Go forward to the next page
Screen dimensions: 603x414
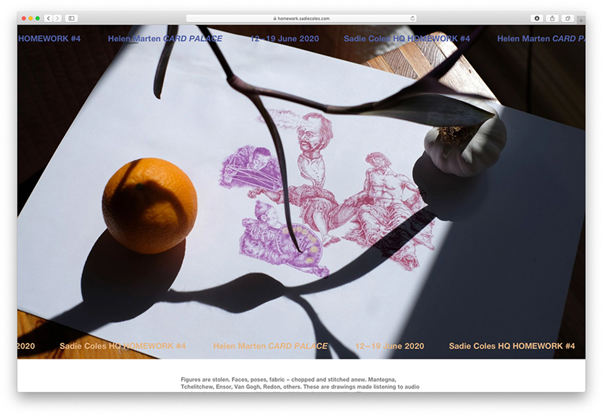click(x=58, y=18)
